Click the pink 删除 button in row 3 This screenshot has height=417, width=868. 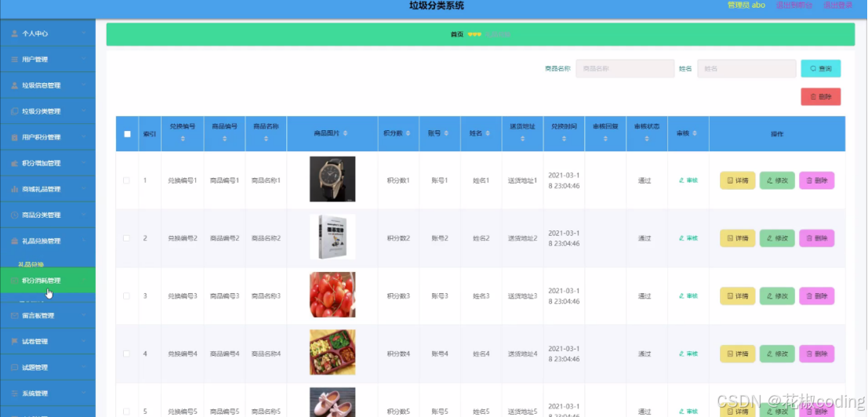click(x=816, y=296)
